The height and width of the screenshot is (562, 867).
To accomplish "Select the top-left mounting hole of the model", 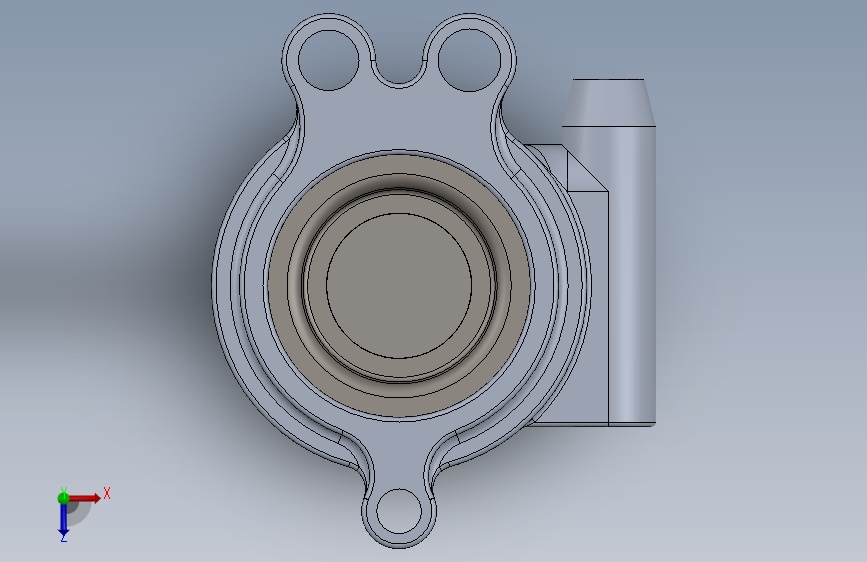I will (328, 60).
